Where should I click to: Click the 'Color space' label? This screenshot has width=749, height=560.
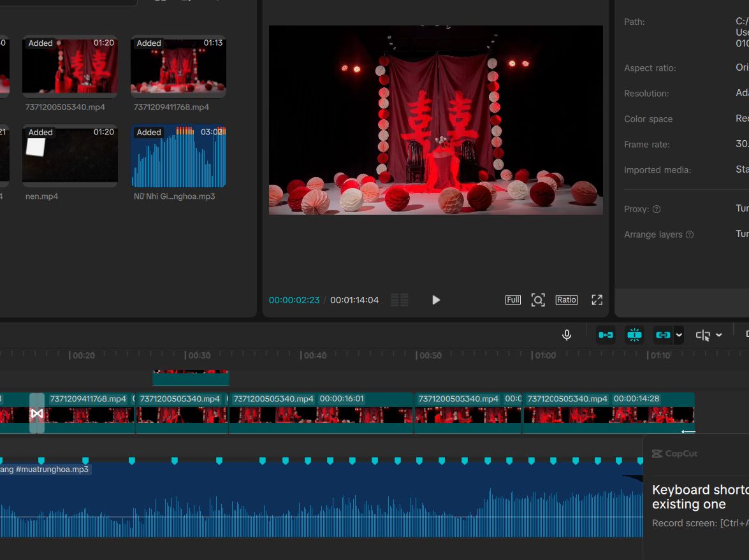pyautogui.click(x=648, y=119)
